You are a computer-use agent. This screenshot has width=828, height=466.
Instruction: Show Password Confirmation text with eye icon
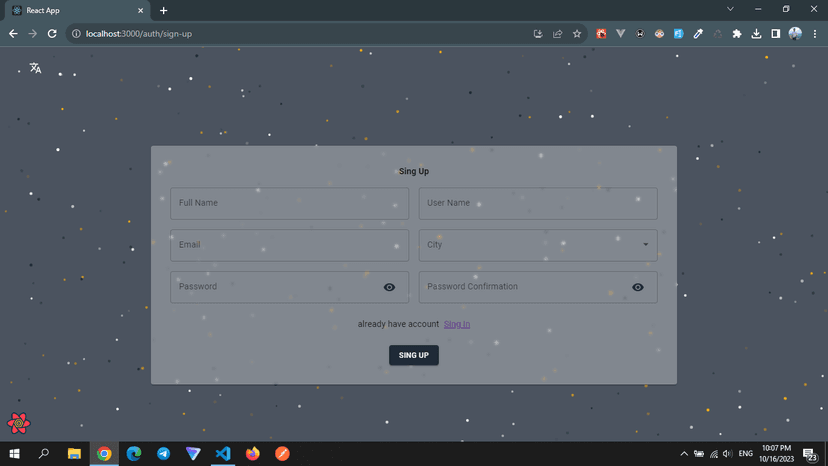(637, 288)
